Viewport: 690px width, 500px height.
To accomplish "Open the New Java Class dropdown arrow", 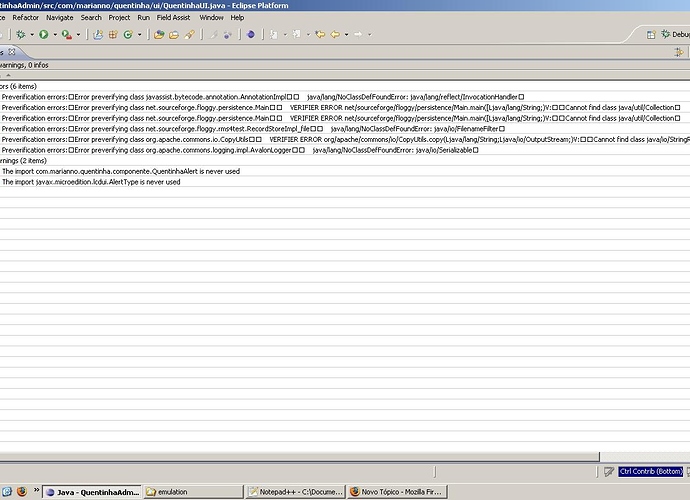I will tap(139, 34).
